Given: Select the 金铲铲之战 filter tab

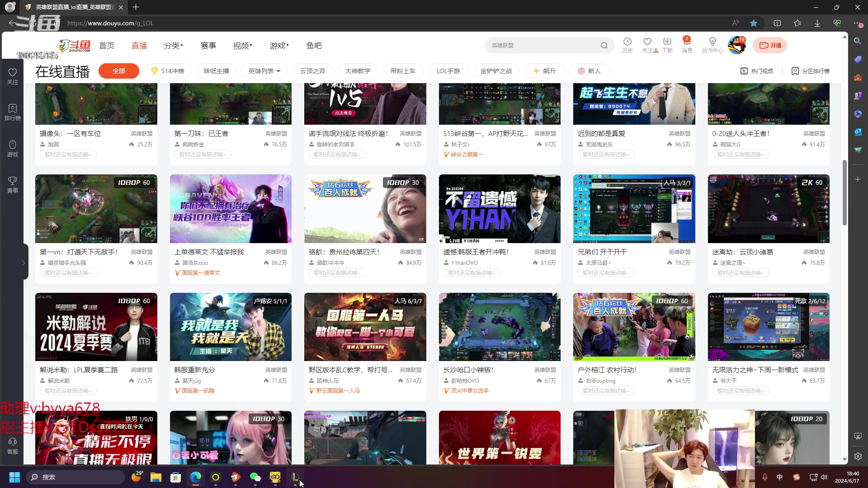Looking at the screenshot, I should (496, 71).
